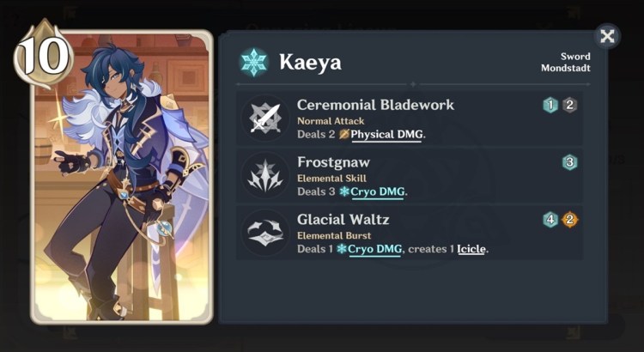
Task: Select the Ceremonial Bladework skill title
Action: 375,105
